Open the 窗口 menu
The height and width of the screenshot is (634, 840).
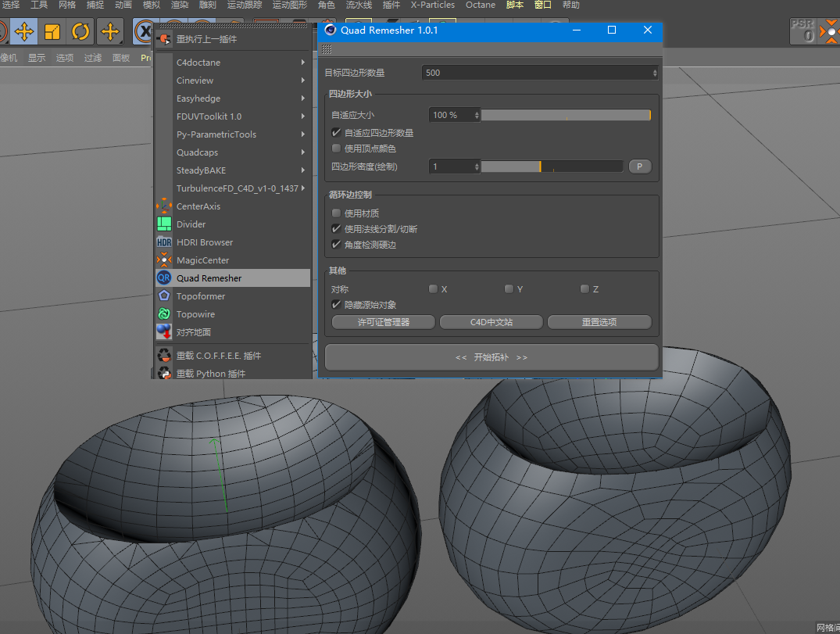[x=542, y=5]
